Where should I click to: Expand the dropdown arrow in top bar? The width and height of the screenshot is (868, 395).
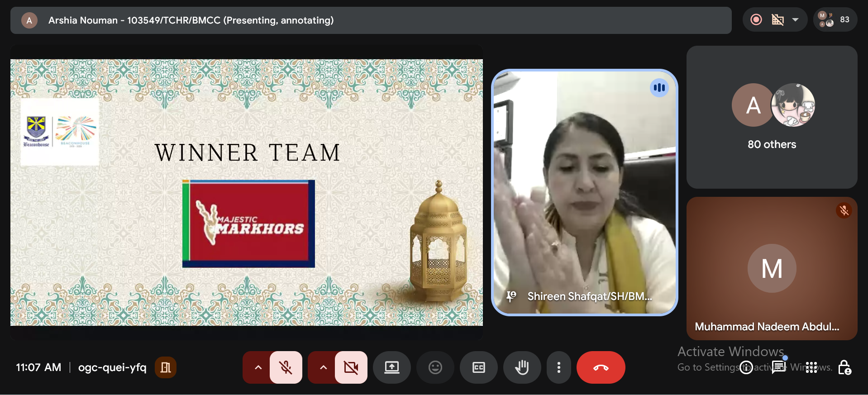click(x=795, y=19)
